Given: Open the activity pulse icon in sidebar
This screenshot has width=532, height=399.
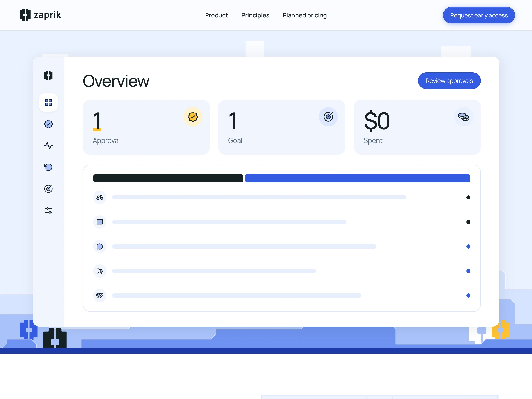Looking at the screenshot, I should click(48, 145).
